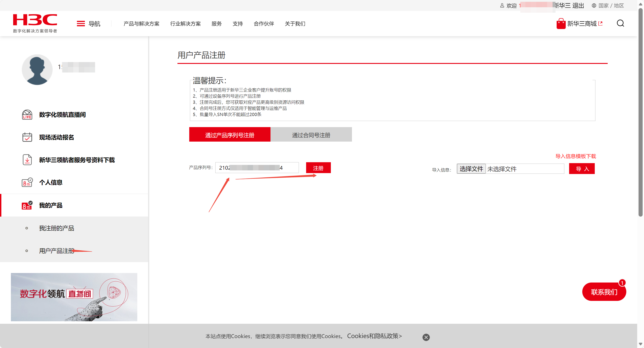Close the cookies notice banner
The height and width of the screenshot is (348, 644).
(426, 337)
